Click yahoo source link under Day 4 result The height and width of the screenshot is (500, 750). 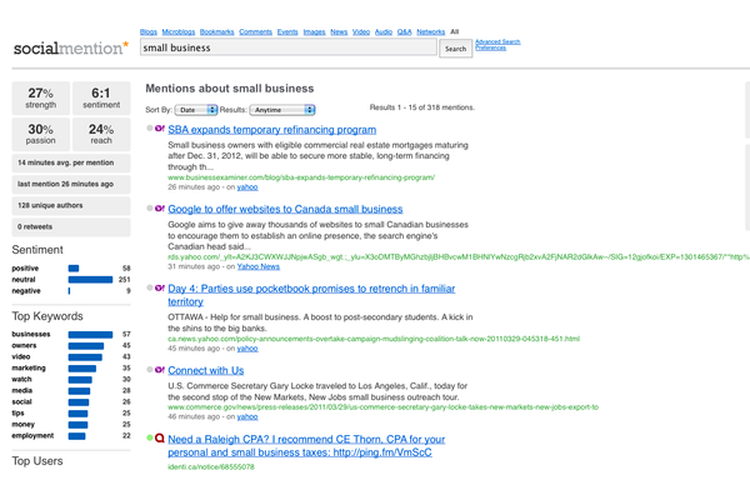247,348
